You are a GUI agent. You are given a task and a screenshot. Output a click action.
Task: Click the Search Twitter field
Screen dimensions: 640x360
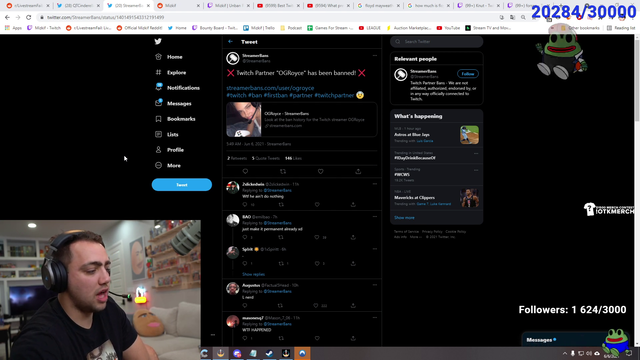tap(436, 42)
